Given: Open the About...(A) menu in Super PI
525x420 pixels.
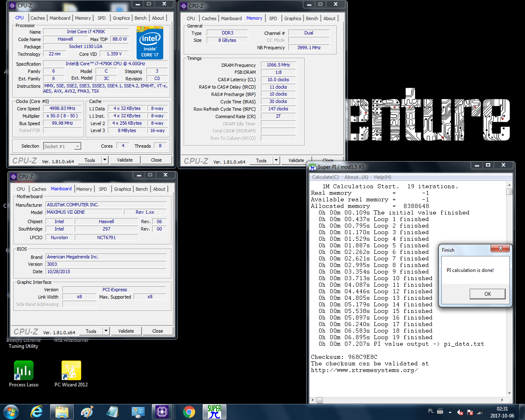Looking at the screenshot, I should pos(356,177).
